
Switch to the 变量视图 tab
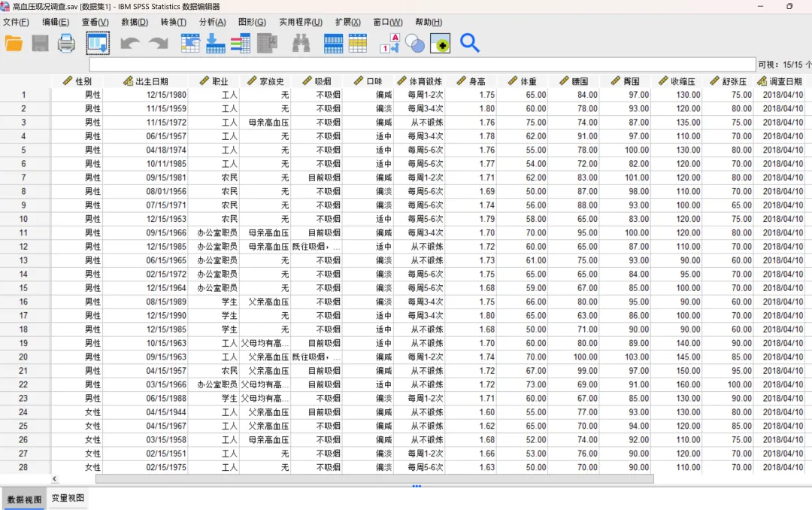click(68, 498)
